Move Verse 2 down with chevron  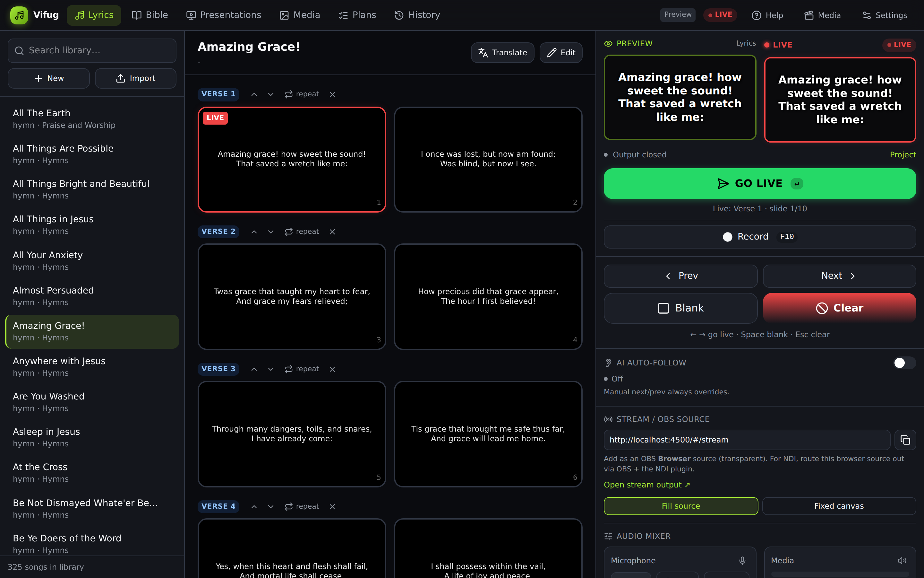pyautogui.click(x=271, y=232)
